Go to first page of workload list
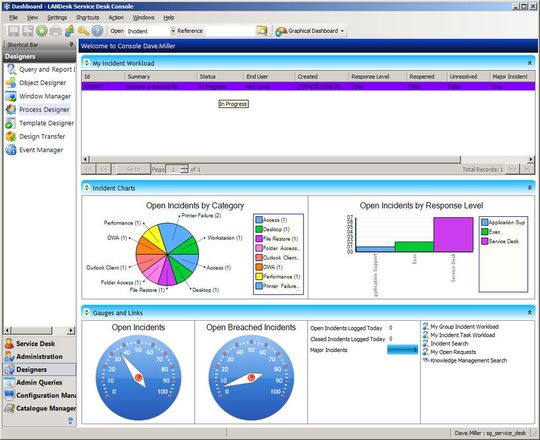 point(89,169)
